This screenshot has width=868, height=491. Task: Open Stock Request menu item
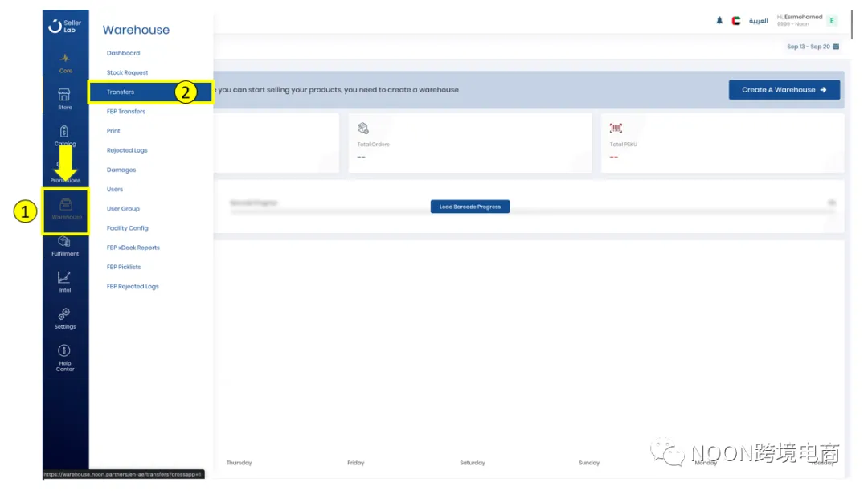pos(127,73)
